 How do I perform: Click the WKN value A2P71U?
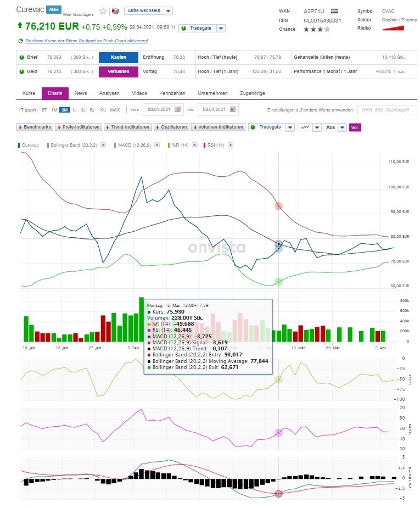[314, 12]
